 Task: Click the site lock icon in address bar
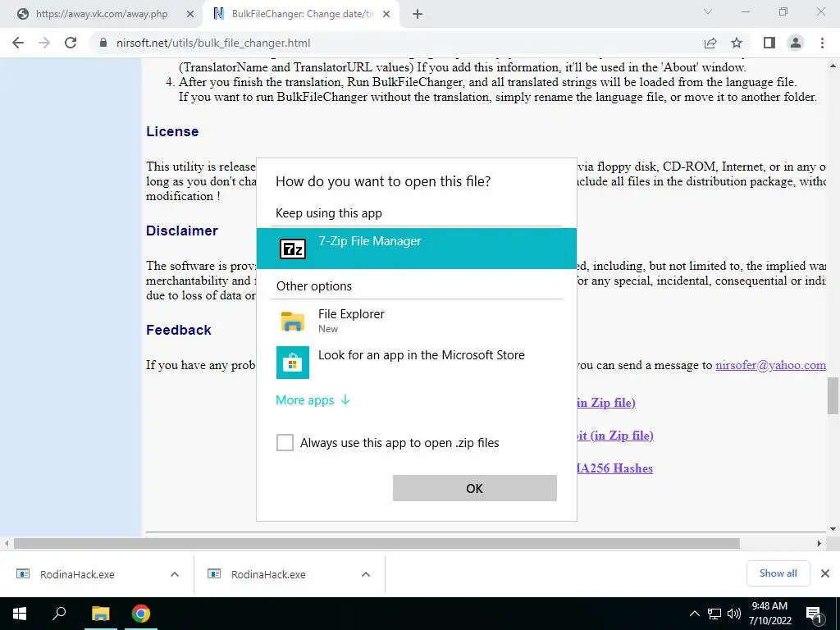(x=103, y=43)
